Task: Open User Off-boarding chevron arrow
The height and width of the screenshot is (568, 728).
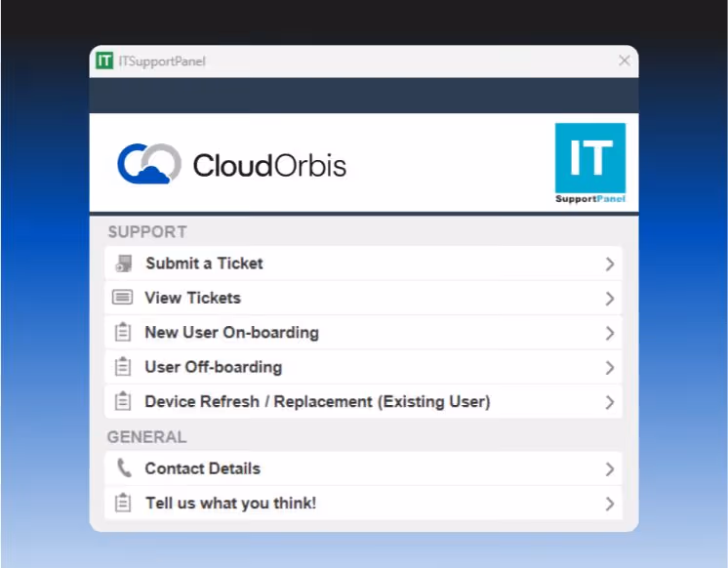Action: [x=610, y=368]
